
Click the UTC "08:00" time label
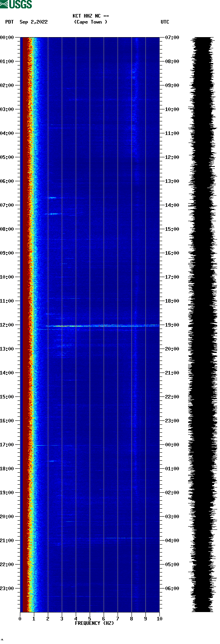point(172,61)
